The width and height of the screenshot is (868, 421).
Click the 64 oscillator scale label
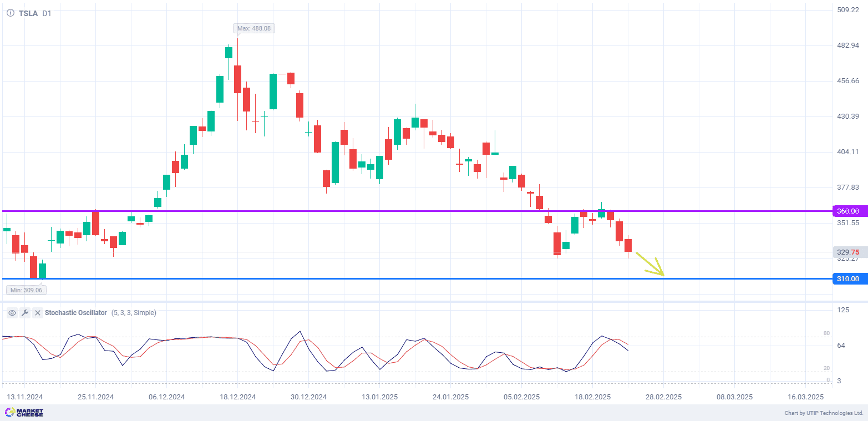pos(841,346)
